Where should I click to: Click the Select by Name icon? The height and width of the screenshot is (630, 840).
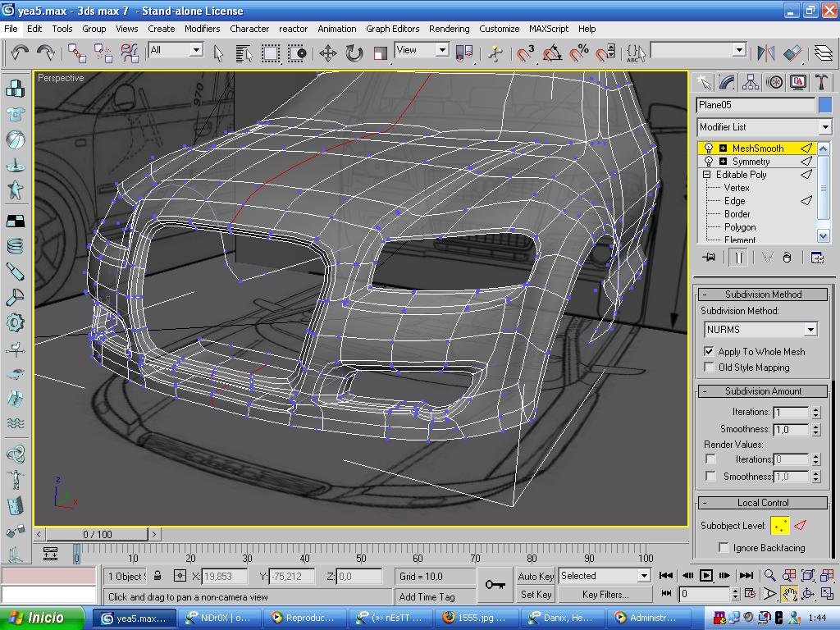[244, 53]
